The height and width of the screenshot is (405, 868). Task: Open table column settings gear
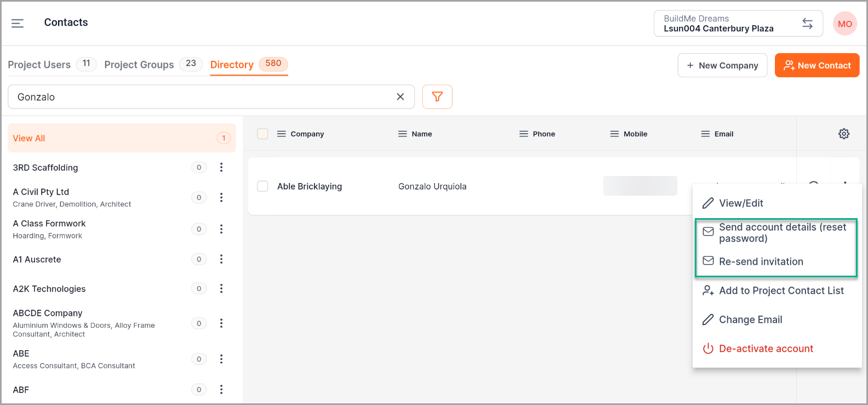pos(843,134)
